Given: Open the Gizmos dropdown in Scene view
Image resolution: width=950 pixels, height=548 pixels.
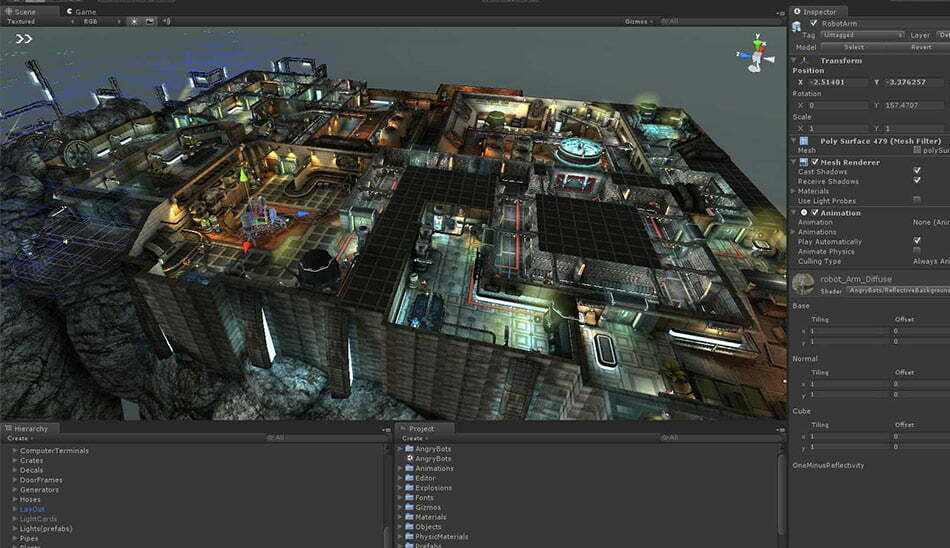Looking at the screenshot, I should click(x=639, y=21).
